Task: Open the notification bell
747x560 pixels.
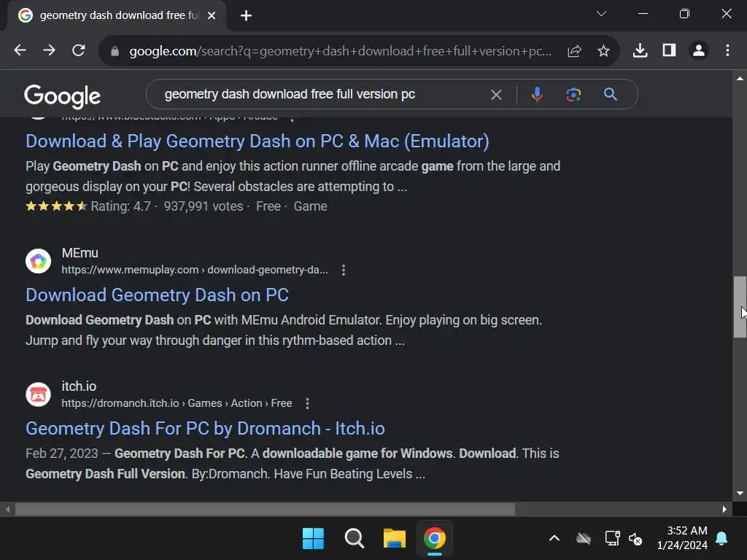Action: point(721,539)
